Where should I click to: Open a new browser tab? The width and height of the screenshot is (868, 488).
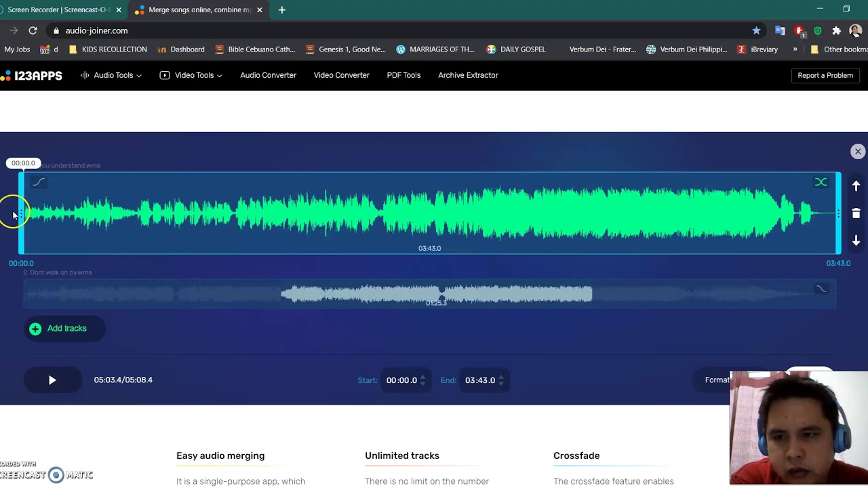(282, 9)
